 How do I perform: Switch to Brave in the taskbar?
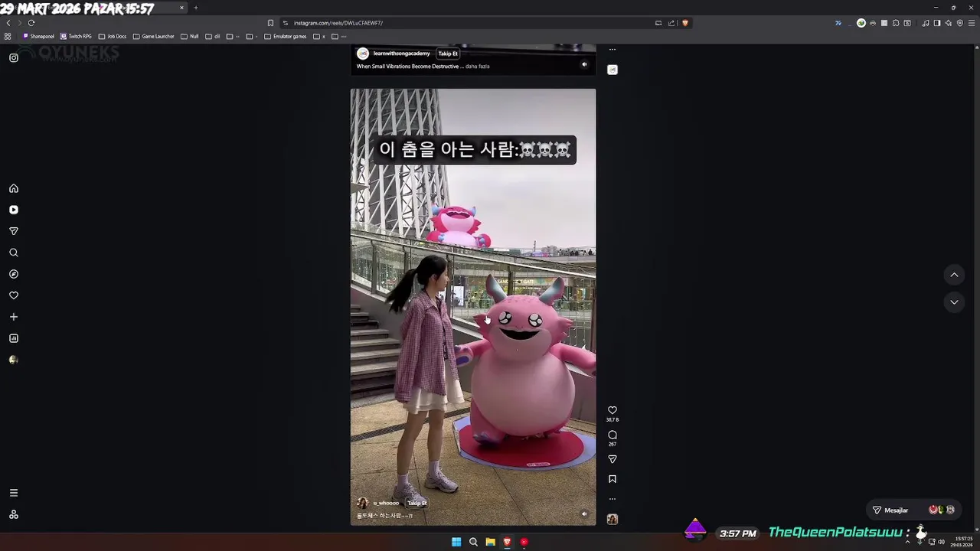(507, 542)
